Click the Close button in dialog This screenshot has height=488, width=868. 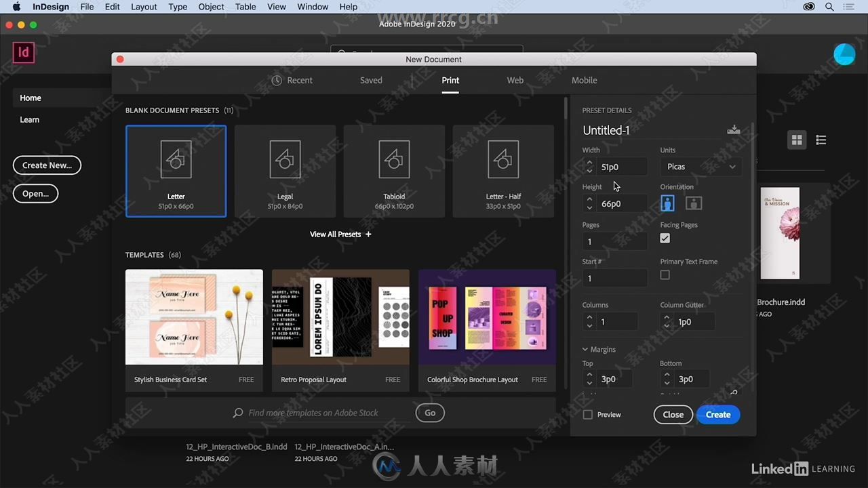pos(673,415)
